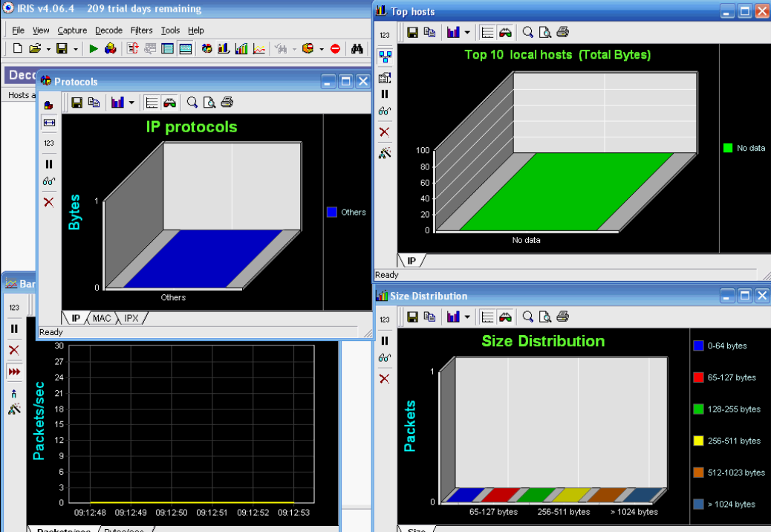Click the binoculars search icon in main toolbar
Viewport: 771px width, 532px height.
[357, 48]
